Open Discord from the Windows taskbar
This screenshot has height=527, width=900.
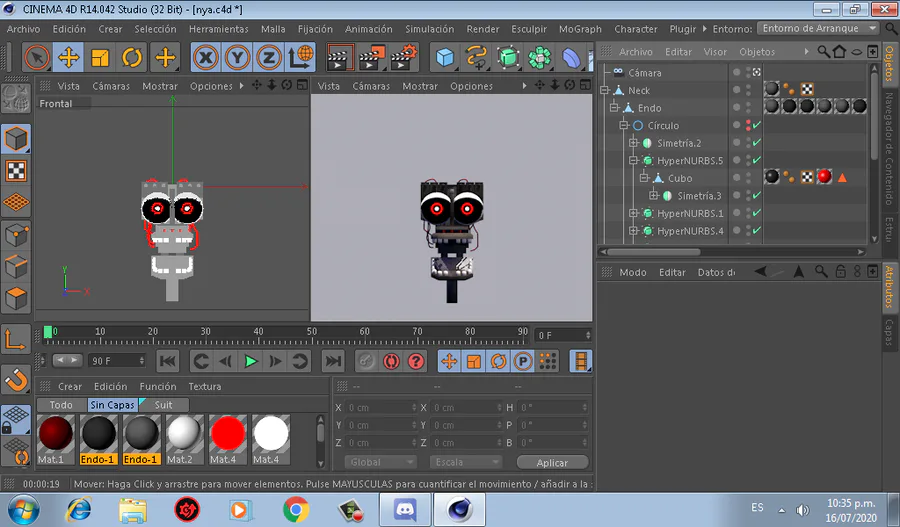coord(405,510)
